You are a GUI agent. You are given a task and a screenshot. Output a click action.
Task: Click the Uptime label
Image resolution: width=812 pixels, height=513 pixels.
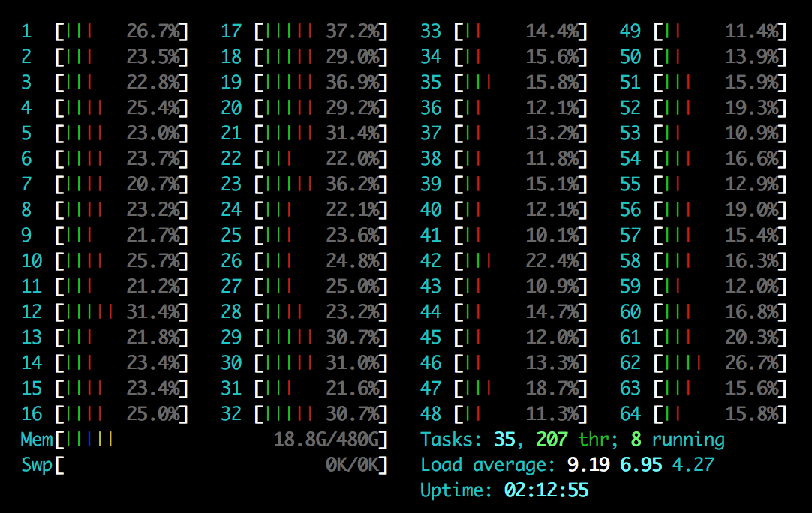click(456, 490)
